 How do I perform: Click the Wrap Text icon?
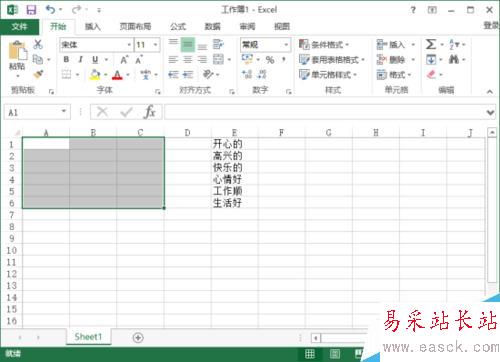pos(218,44)
